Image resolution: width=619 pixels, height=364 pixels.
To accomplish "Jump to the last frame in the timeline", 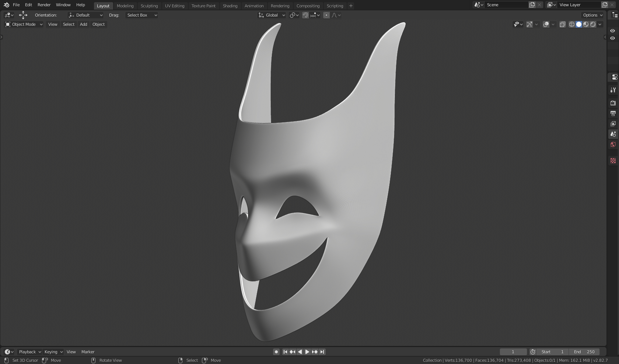I will tap(322, 352).
